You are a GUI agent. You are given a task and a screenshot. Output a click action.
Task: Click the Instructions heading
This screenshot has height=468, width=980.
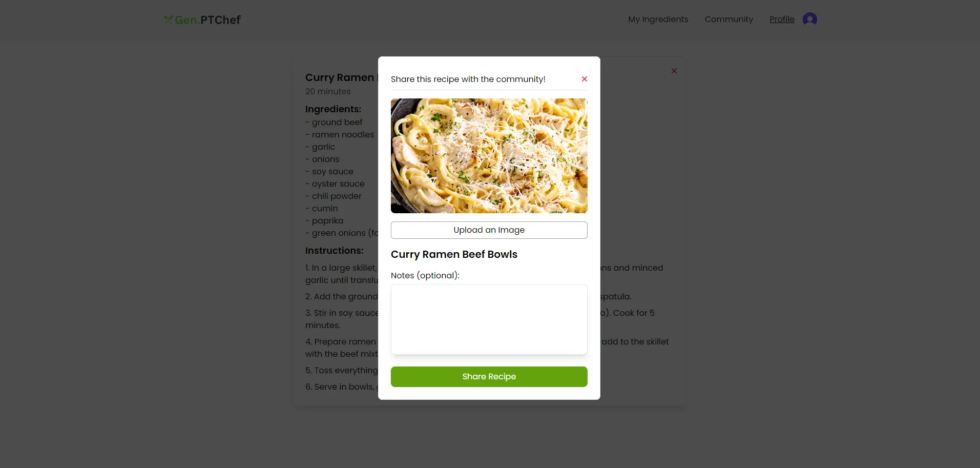(x=334, y=251)
